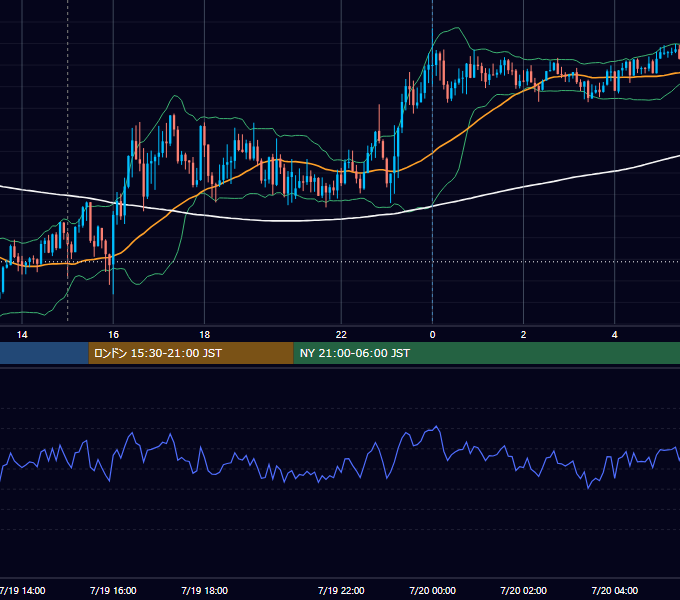Click the 7/20 02:00 date label
This screenshot has width=680, height=600.
(x=523, y=590)
